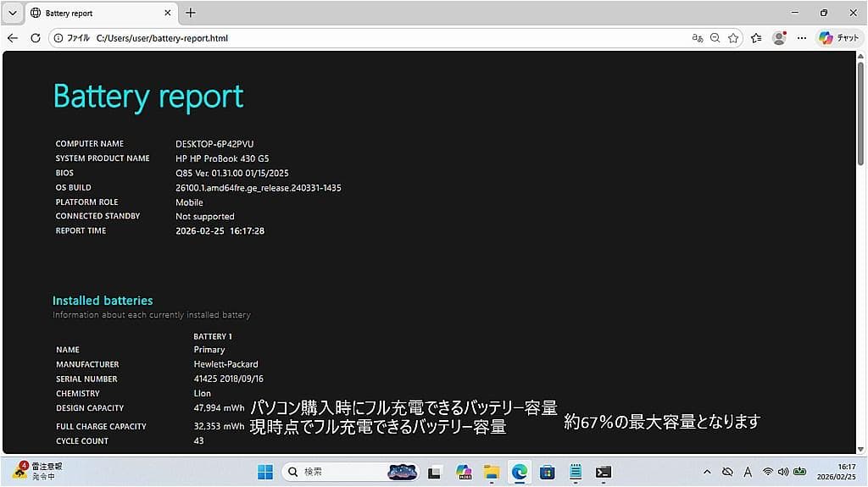This screenshot has height=487, width=868.
Task: Open the Edge profile avatar
Action: (x=780, y=37)
